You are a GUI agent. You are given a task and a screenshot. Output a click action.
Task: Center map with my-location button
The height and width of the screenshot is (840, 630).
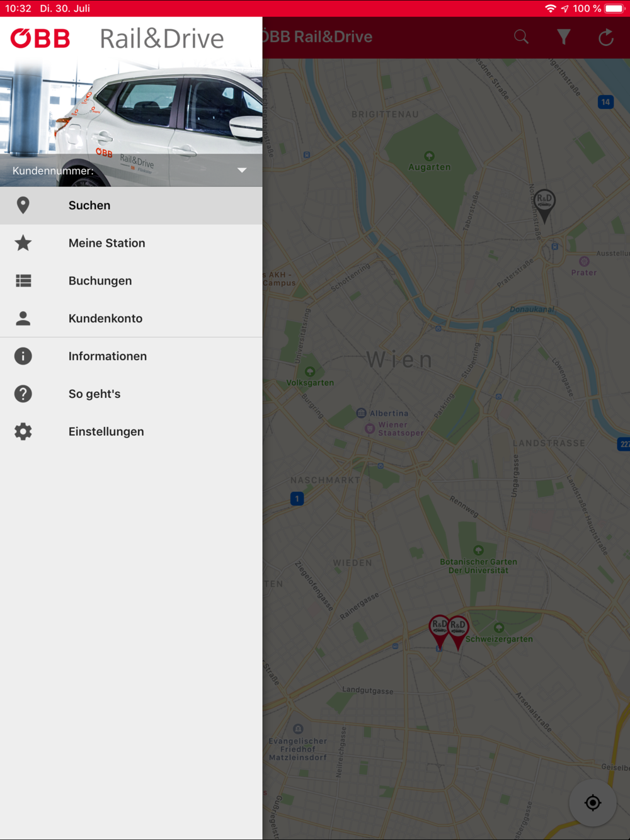click(593, 803)
